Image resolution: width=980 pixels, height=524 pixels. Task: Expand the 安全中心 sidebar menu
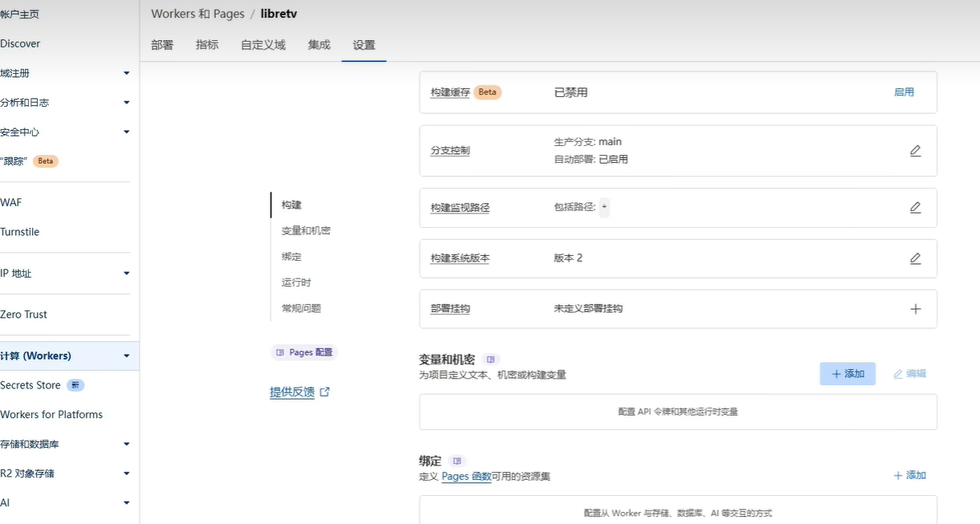tap(126, 132)
